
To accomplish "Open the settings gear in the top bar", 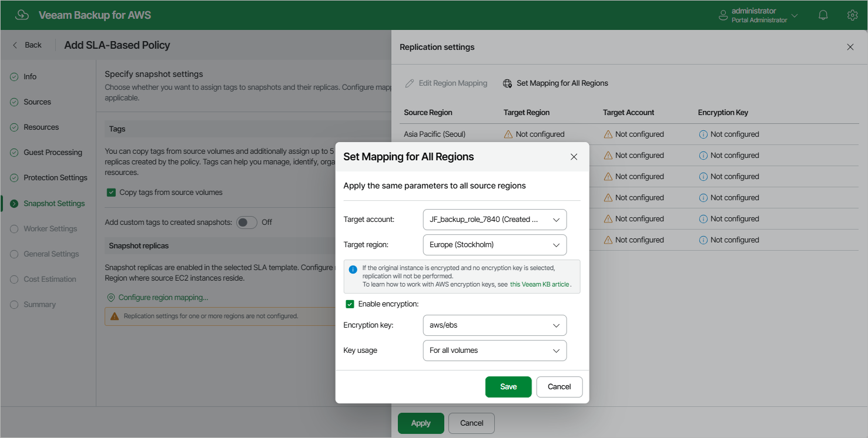I will click(852, 15).
